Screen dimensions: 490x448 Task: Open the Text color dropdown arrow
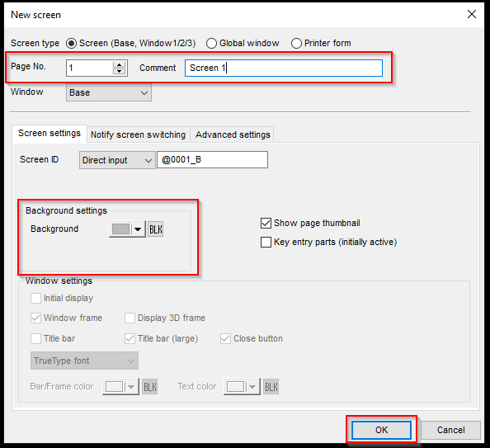(252, 387)
